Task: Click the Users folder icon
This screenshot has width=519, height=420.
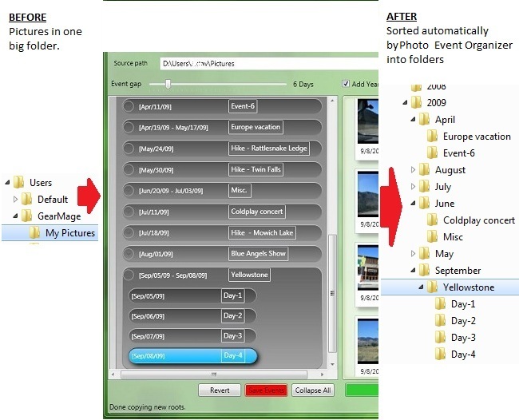Action: (18, 182)
